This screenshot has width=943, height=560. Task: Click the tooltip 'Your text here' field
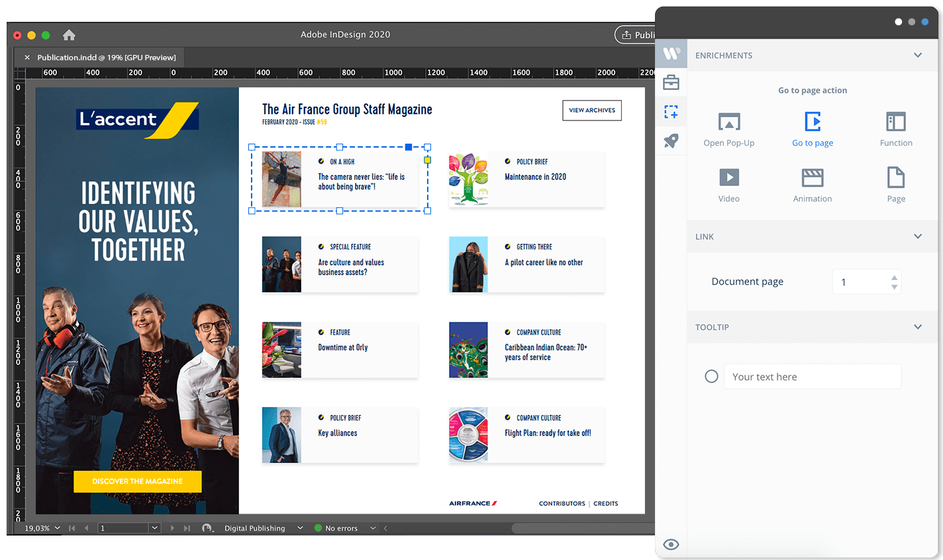[x=812, y=377]
